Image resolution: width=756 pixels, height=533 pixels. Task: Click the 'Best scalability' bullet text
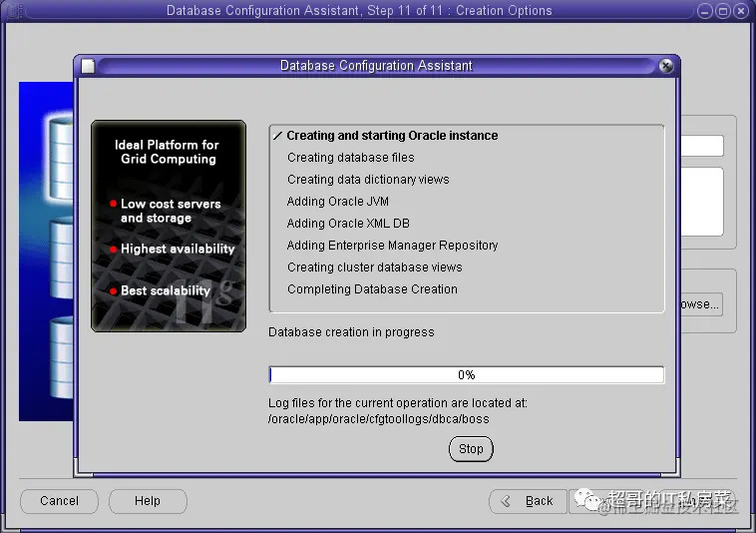[x=166, y=290]
